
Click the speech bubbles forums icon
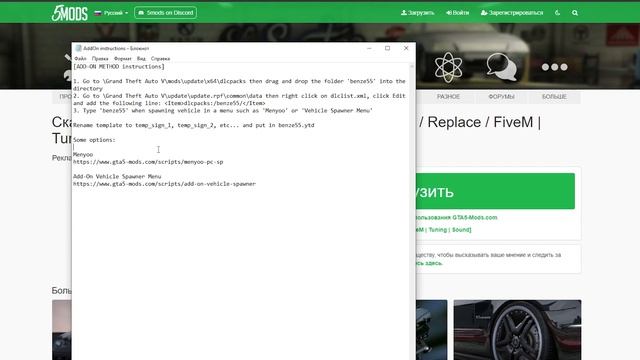click(x=501, y=67)
